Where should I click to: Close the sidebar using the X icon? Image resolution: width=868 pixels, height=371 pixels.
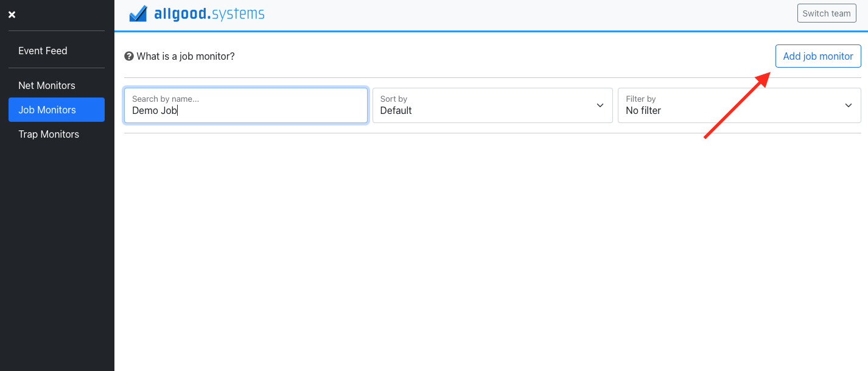tap(12, 14)
